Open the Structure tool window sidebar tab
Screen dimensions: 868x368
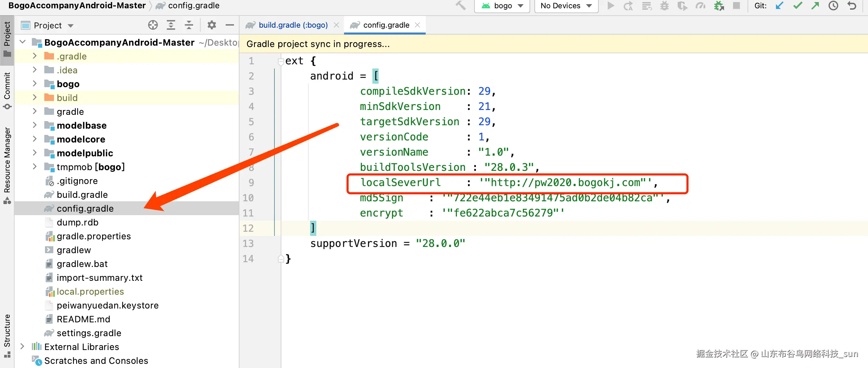(7, 336)
